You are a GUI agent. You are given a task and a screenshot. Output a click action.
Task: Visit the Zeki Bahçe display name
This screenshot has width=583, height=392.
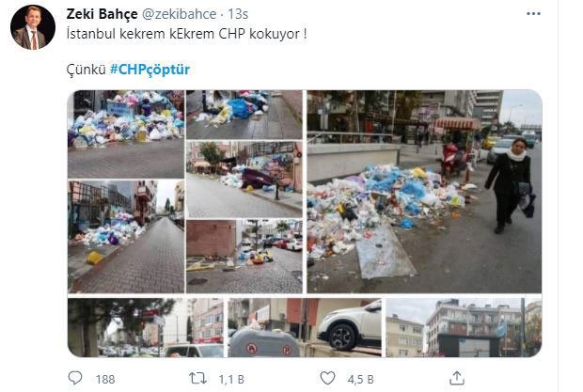(102, 14)
